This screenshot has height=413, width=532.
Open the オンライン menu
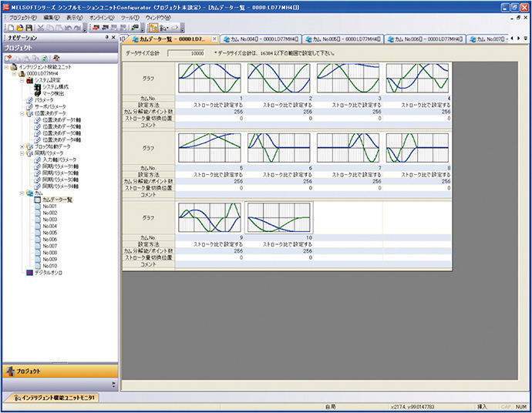coord(102,16)
